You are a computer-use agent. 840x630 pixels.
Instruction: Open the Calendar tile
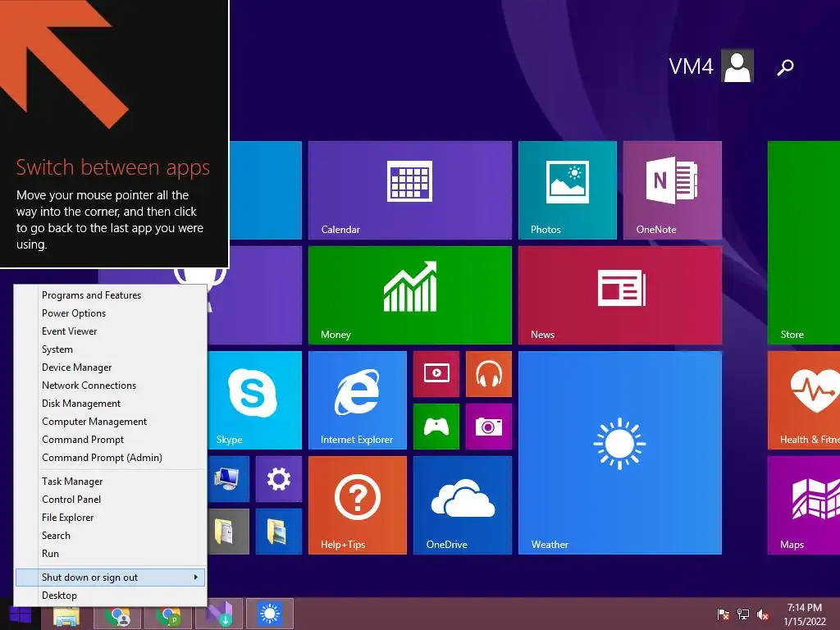pyautogui.click(x=410, y=190)
